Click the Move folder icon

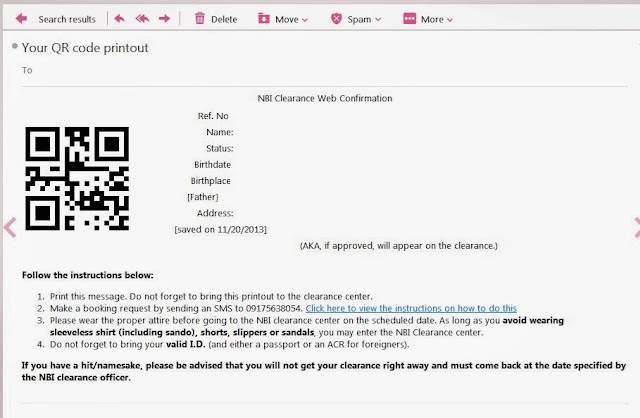pyautogui.click(x=264, y=18)
